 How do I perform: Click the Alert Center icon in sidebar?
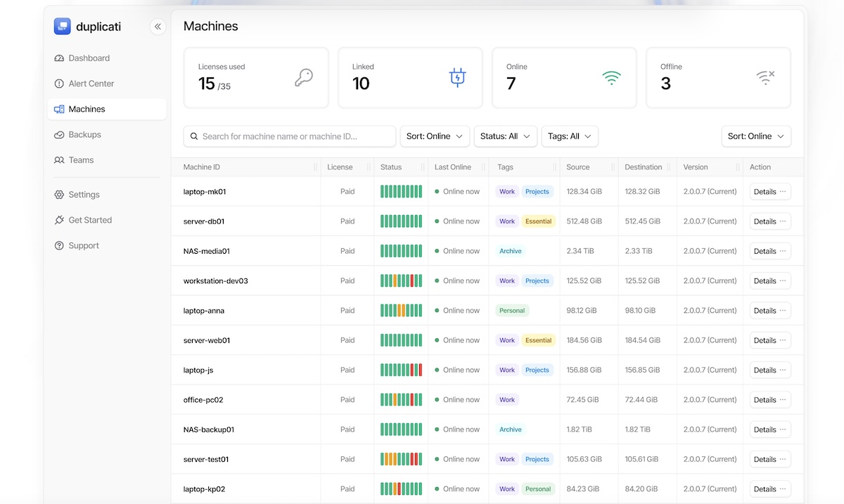tap(59, 84)
